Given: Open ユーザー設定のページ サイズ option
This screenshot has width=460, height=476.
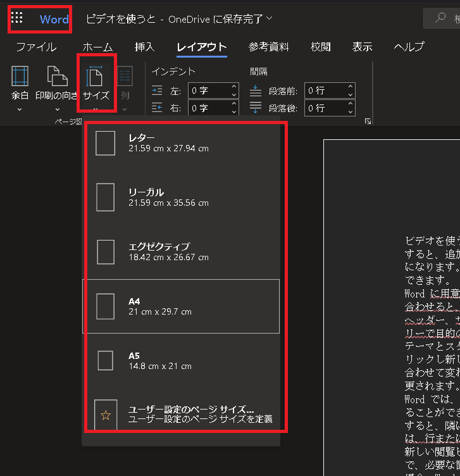Looking at the screenshot, I should (181, 415).
